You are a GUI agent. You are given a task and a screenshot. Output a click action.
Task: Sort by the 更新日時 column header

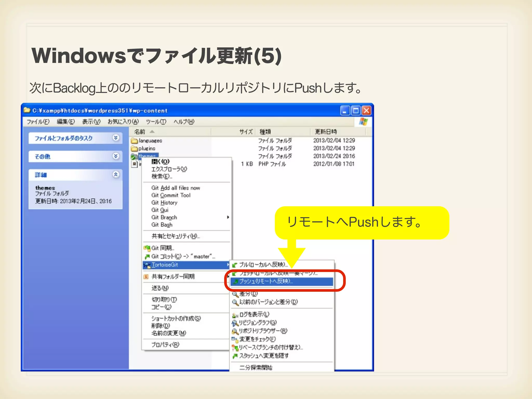(326, 132)
